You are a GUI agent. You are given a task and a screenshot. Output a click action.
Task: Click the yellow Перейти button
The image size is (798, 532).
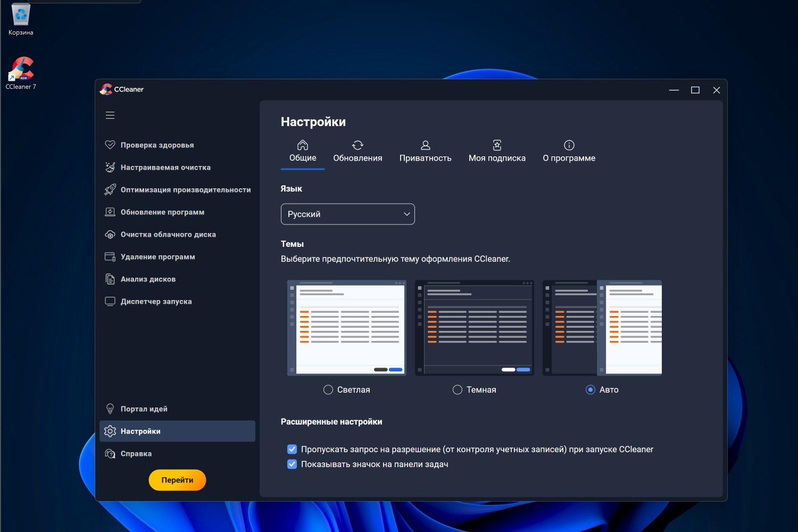click(177, 480)
